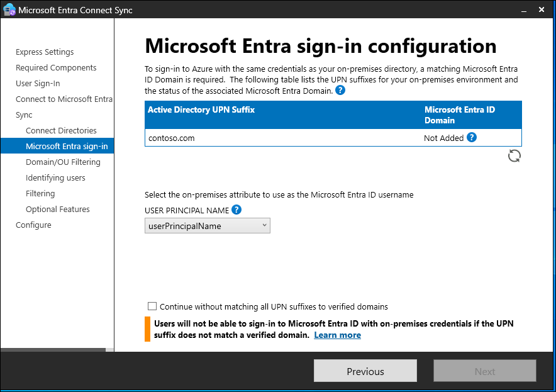Click help icon next to Not Added status

point(472,137)
